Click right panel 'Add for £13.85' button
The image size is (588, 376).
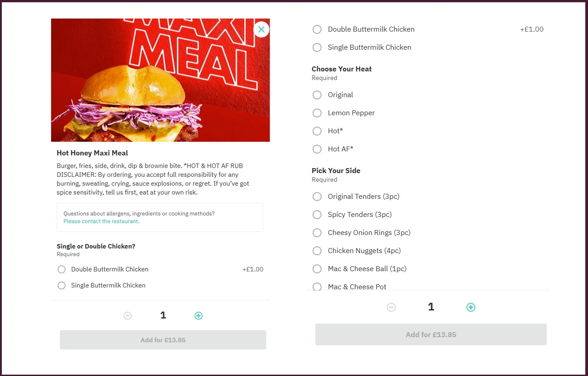coord(431,334)
